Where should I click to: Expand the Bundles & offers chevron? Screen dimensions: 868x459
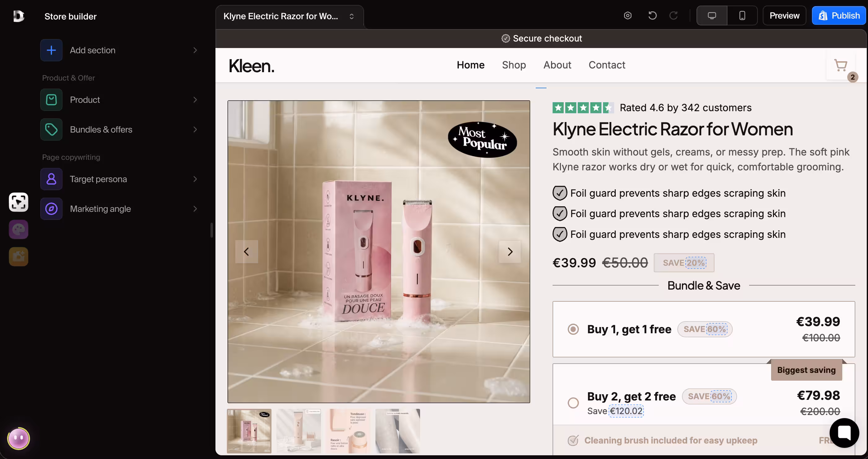(x=195, y=129)
